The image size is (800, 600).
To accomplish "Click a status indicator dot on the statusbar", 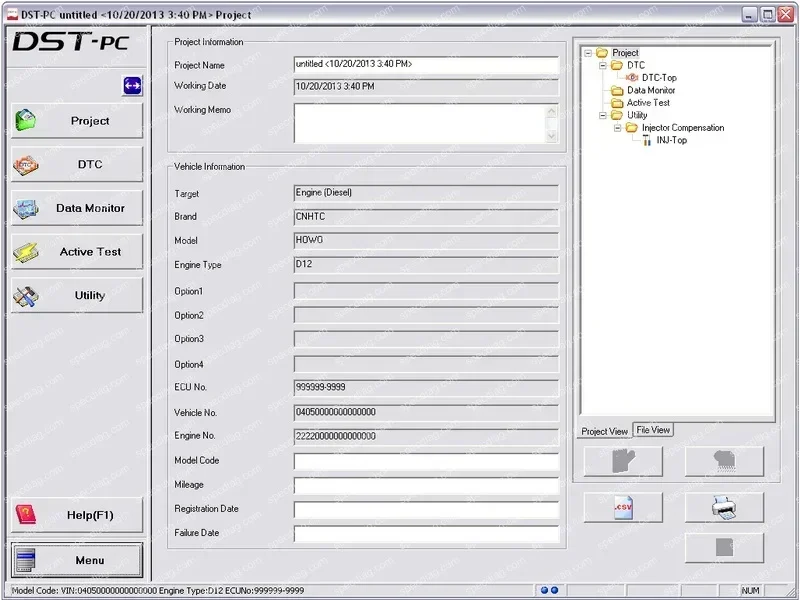I will point(544,589).
